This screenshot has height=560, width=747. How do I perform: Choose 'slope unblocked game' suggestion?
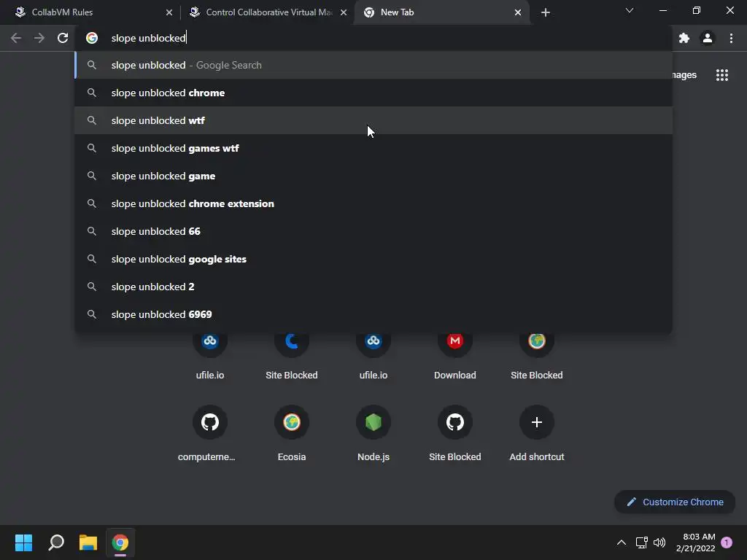tap(373, 176)
